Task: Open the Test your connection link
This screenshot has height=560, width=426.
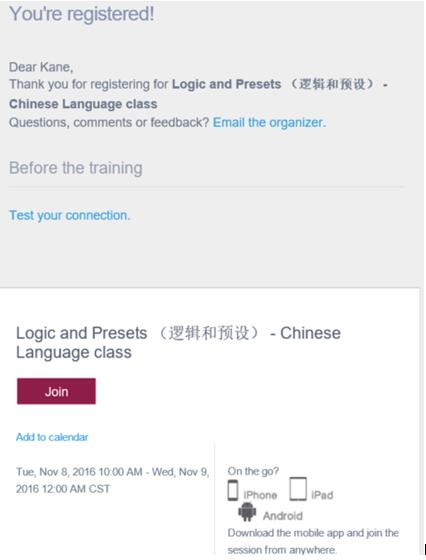Action: pyautogui.click(x=70, y=215)
